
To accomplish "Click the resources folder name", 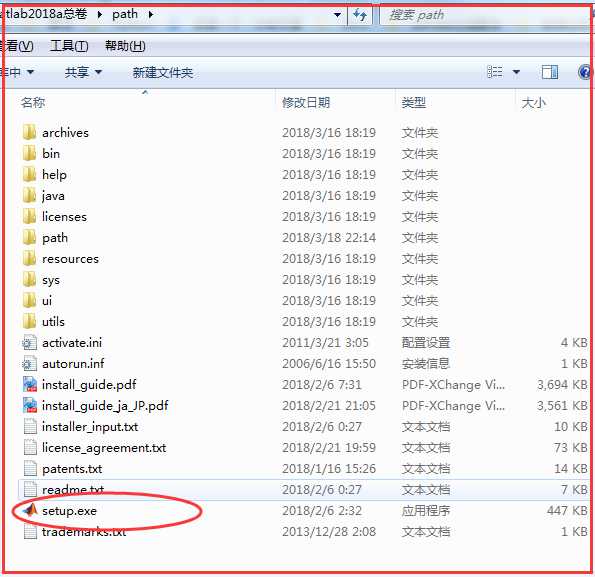I will (70, 259).
